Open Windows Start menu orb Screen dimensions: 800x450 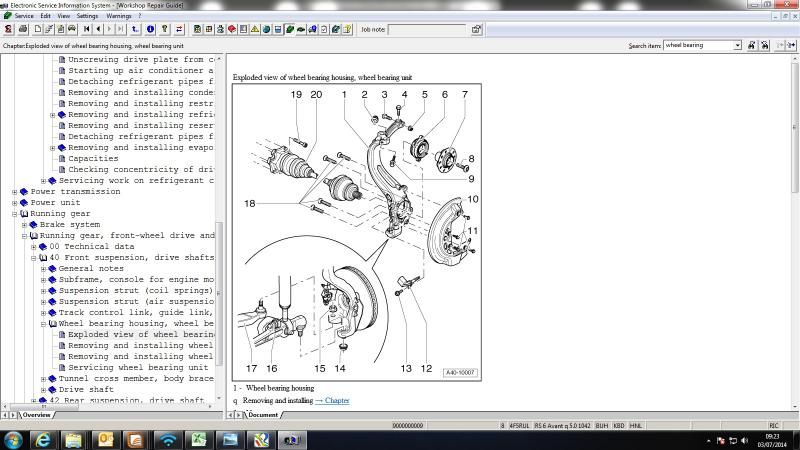coord(13,439)
